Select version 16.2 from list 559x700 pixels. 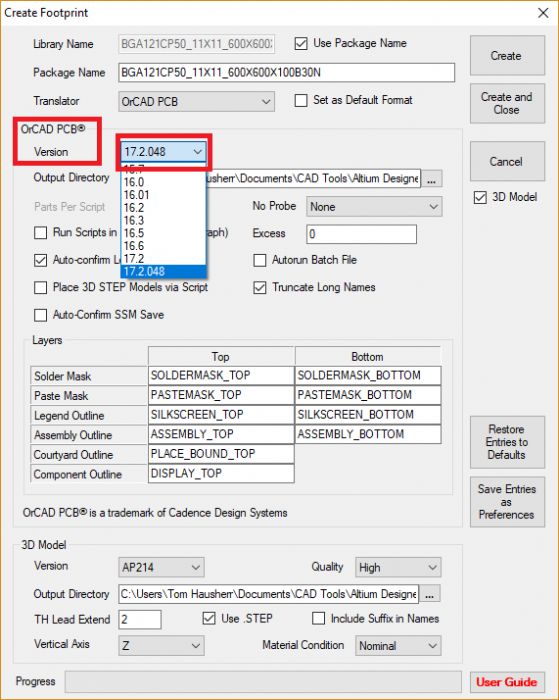tap(163, 208)
